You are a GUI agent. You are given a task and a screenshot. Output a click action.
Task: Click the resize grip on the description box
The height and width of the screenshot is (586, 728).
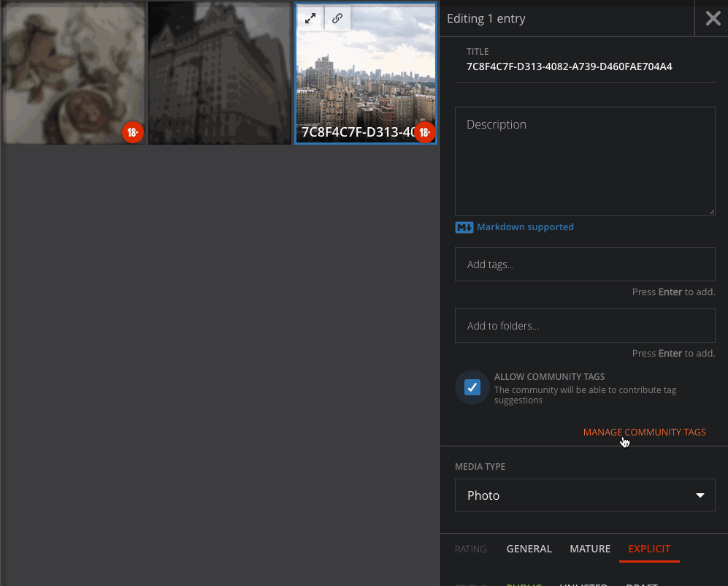(711, 210)
